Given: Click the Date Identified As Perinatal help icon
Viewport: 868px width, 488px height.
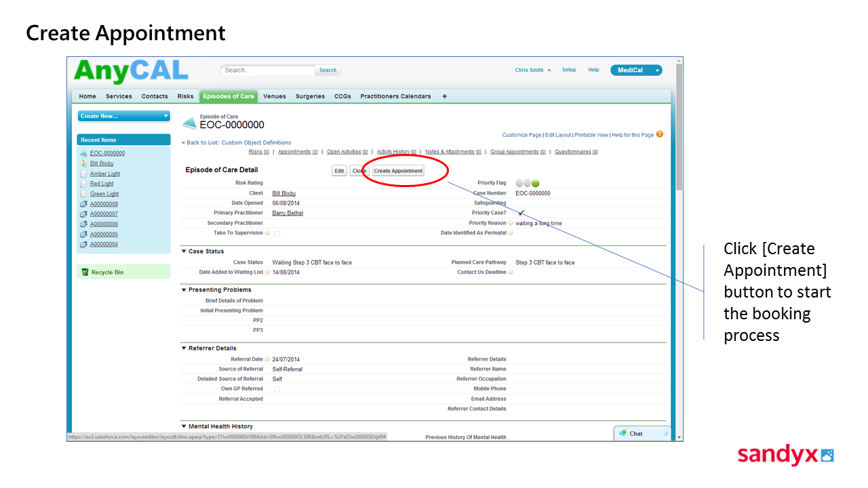Looking at the screenshot, I should tap(511, 233).
